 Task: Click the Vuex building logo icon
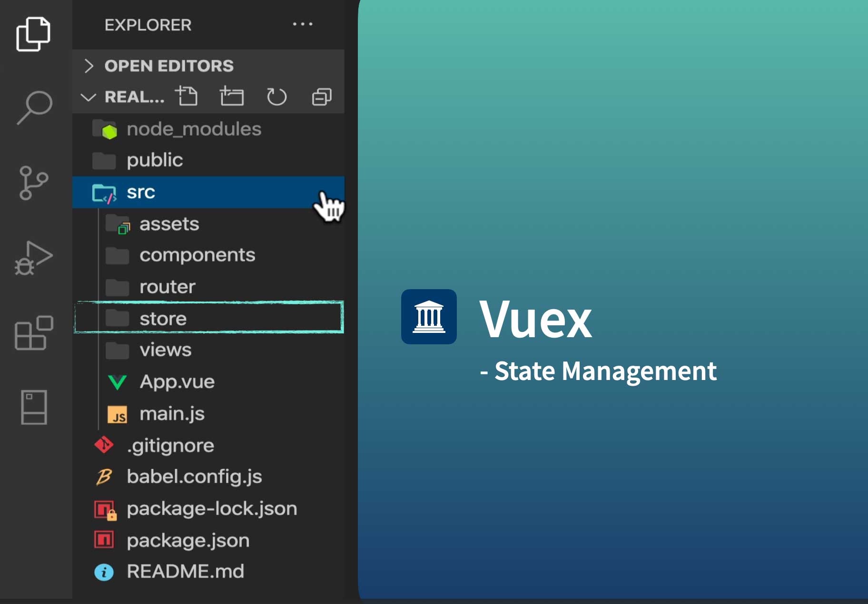coord(429,317)
